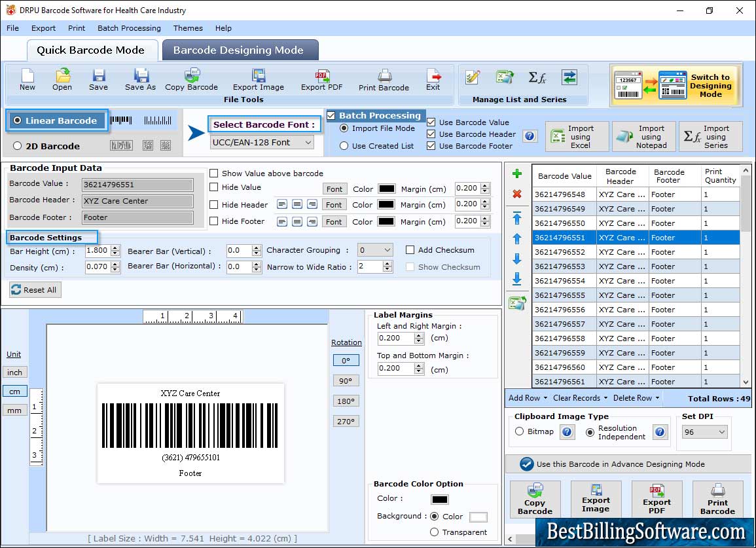Click Export Image in the File Tools toolbar
Viewport: 756px width, 548px height.
259,80
